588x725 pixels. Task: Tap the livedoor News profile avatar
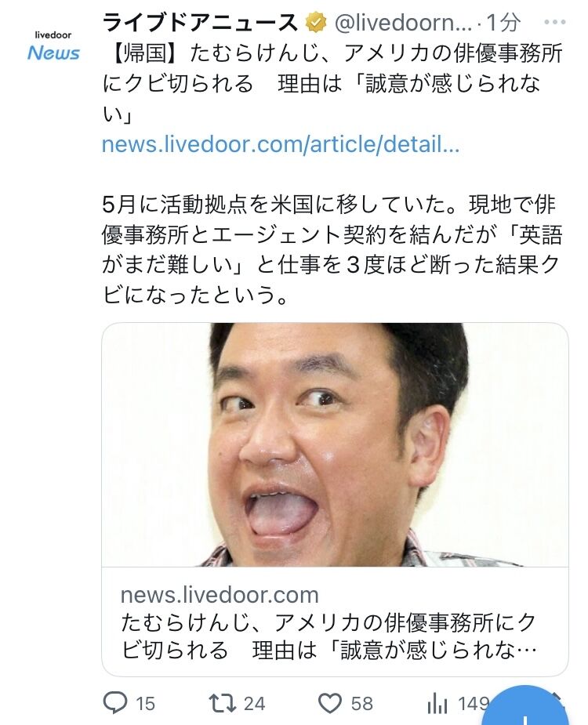click(x=53, y=46)
